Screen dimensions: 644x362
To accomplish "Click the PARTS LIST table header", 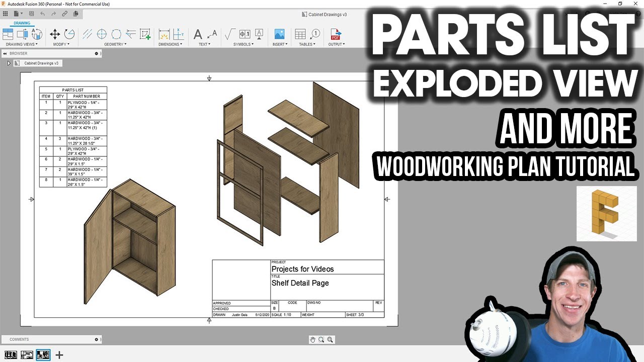I will tap(73, 90).
